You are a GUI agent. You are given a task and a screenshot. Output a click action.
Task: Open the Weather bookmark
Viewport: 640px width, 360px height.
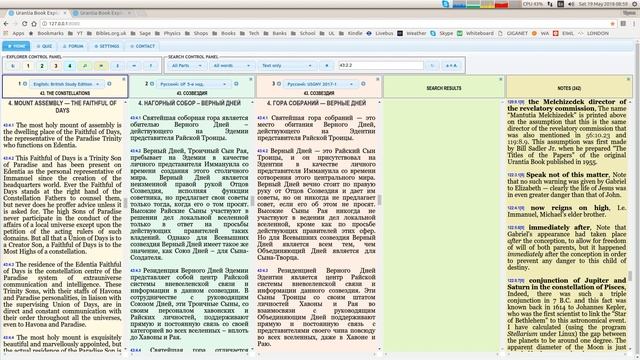(412, 33)
